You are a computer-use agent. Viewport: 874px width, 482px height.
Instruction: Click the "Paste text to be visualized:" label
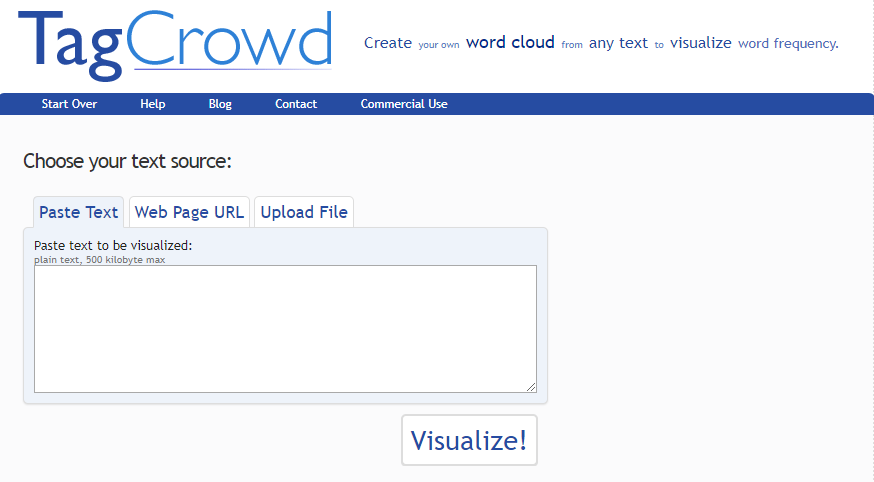pyautogui.click(x=113, y=245)
